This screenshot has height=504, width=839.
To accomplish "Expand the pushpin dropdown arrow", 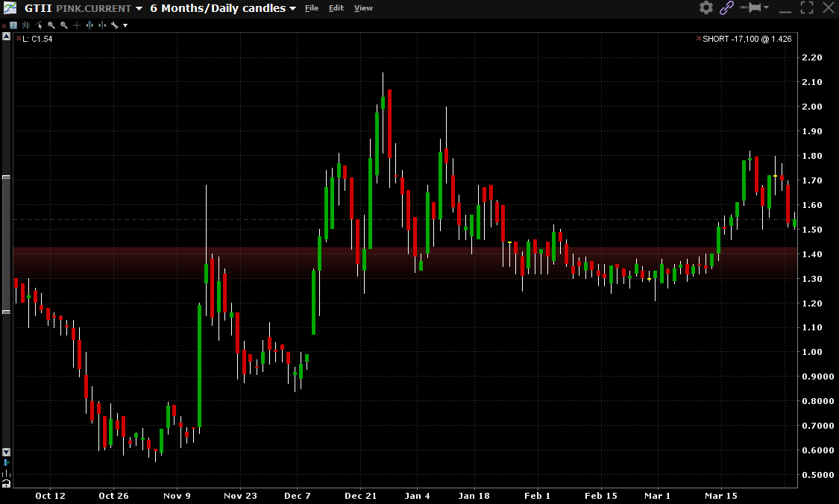I will [766, 7].
